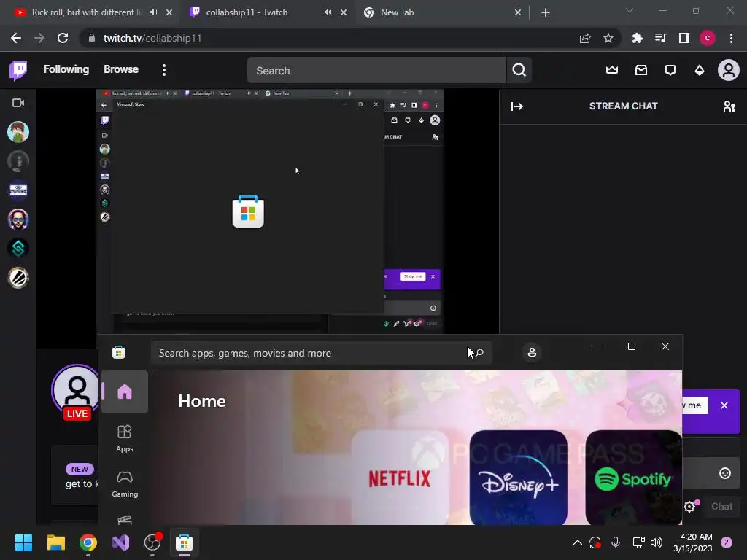This screenshot has height=560, width=747.
Task: Open Visual Studio from taskbar
Action: pos(120,542)
